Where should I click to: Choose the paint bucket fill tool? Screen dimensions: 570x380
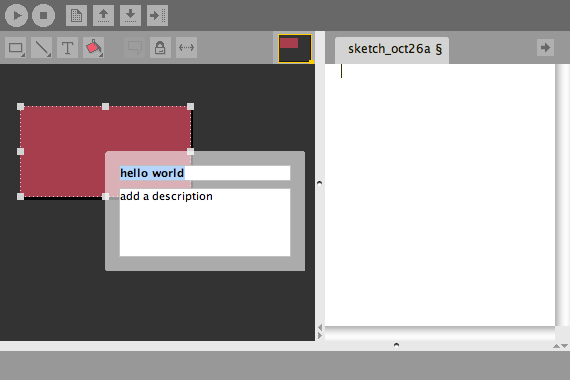(x=93, y=48)
